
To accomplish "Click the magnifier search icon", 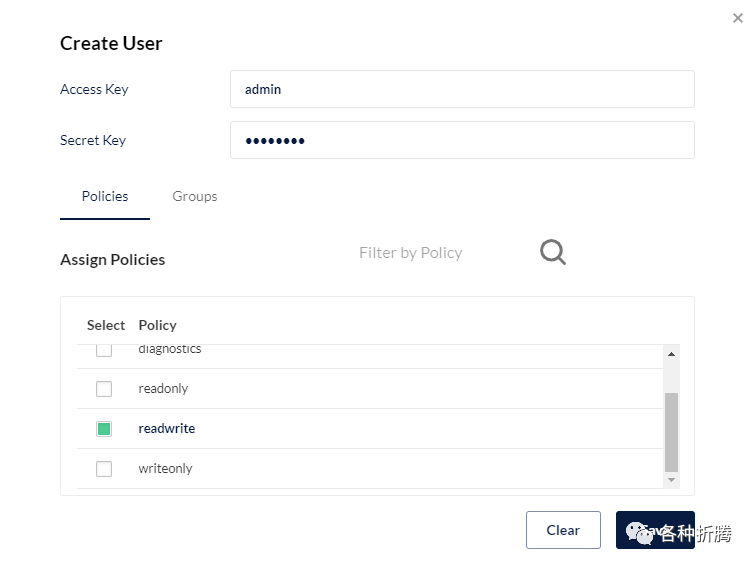I will (553, 252).
